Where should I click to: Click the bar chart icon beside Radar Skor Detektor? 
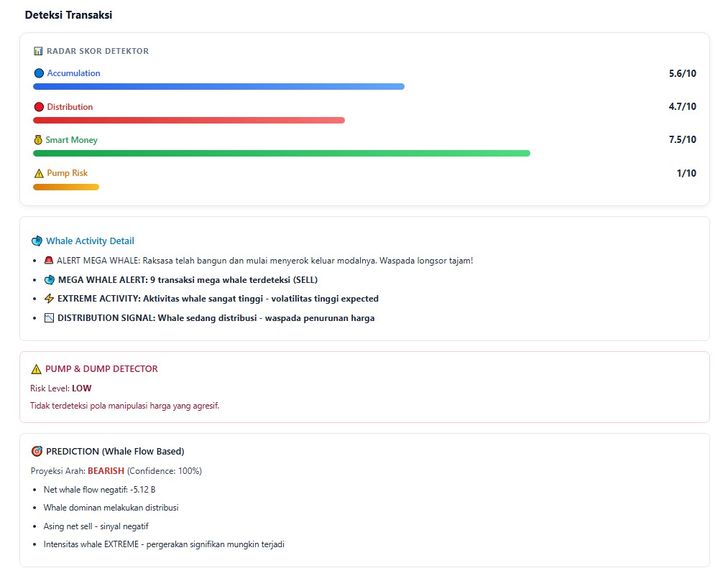(38, 51)
